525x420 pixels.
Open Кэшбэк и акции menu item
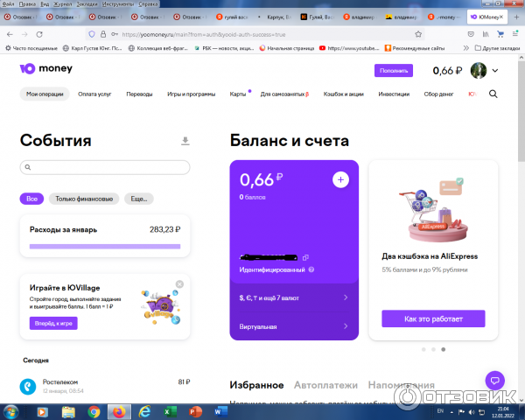click(x=344, y=94)
